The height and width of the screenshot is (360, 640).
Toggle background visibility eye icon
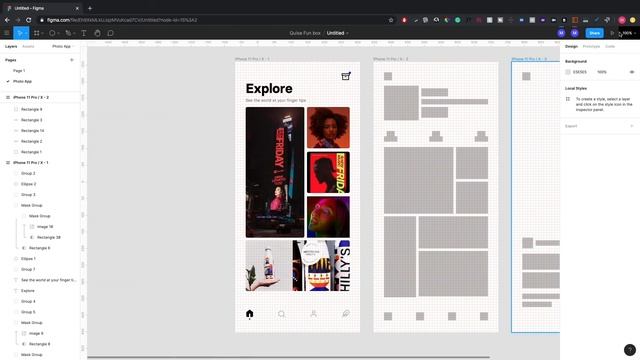pyautogui.click(x=632, y=72)
